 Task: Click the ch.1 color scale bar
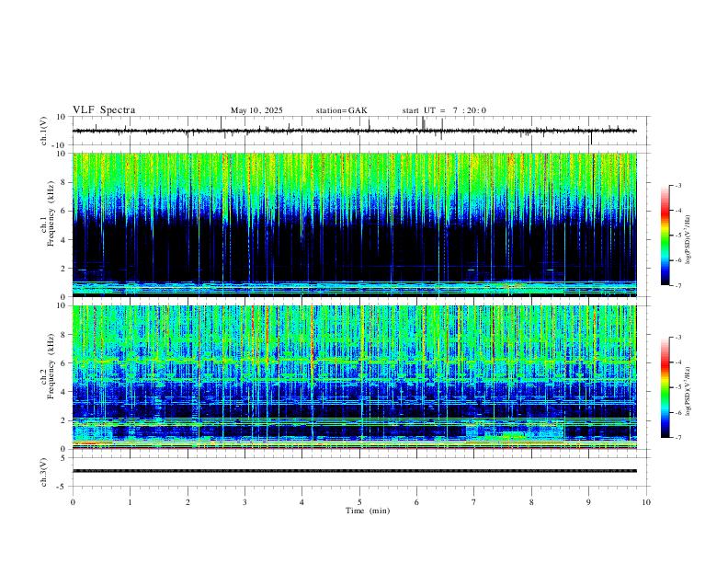(x=665, y=236)
